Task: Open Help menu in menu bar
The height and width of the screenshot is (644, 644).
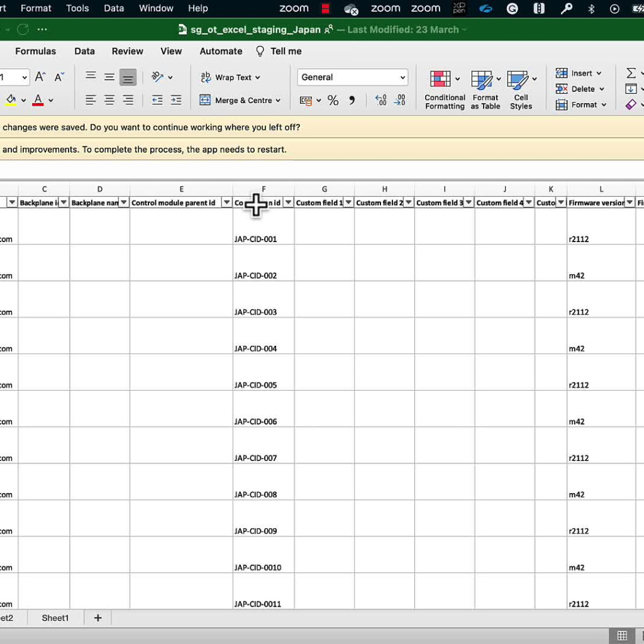Action: pyautogui.click(x=198, y=8)
